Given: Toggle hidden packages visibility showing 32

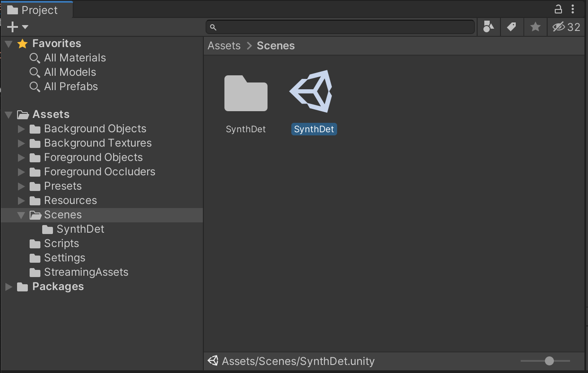Looking at the screenshot, I should click(566, 27).
